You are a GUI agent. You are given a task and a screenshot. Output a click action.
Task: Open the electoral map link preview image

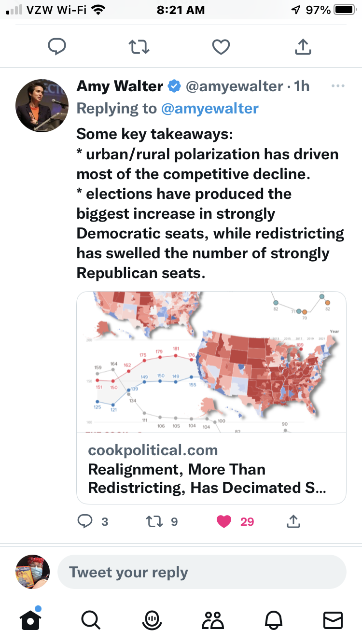click(211, 362)
